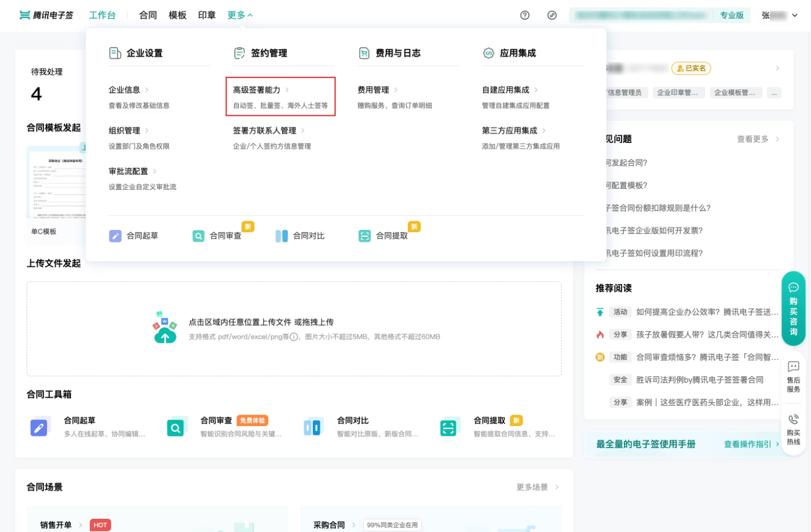Click 99%同类企业在用 tag
The height and width of the screenshot is (532, 811).
[x=392, y=525]
